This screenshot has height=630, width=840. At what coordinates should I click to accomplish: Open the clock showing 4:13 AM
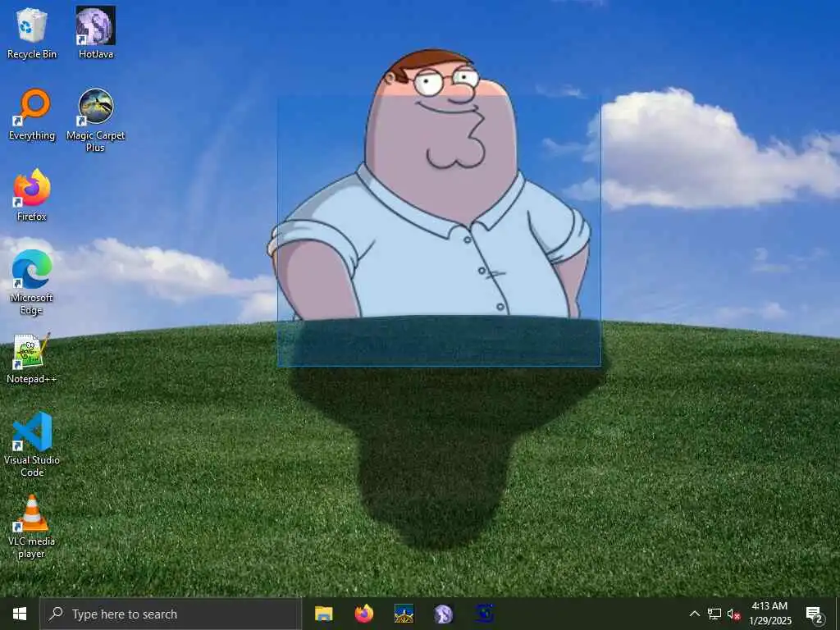[x=769, y=614]
